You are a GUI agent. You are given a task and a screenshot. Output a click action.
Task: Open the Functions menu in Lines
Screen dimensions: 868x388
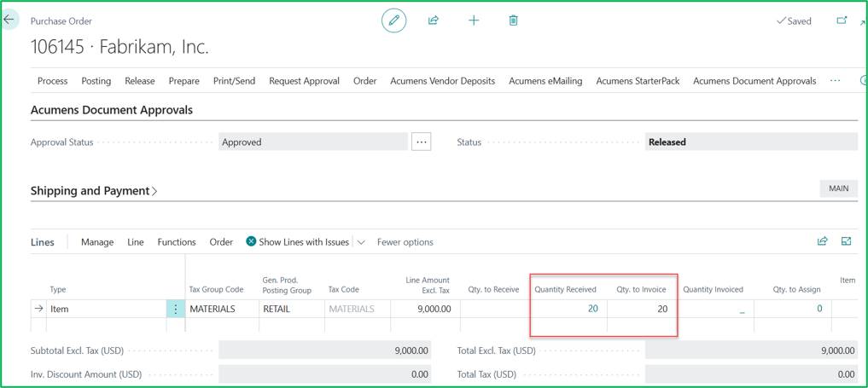click(177, 242)
